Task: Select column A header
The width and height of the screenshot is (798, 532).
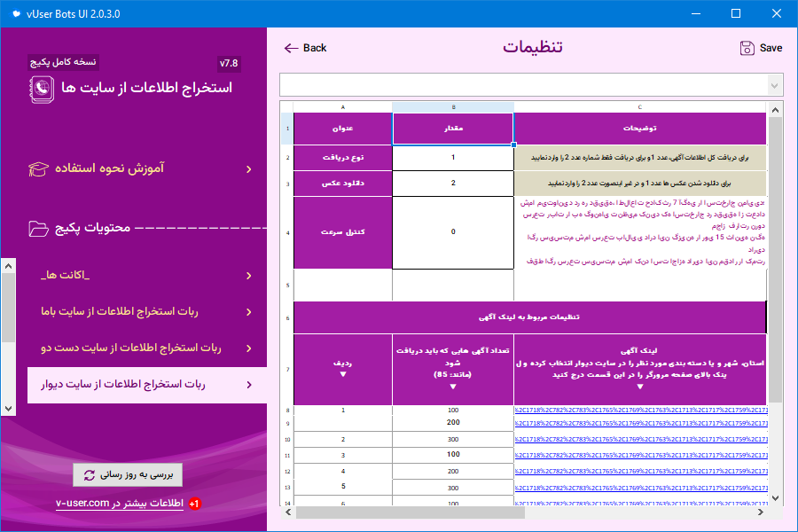Action: point(343,107)
